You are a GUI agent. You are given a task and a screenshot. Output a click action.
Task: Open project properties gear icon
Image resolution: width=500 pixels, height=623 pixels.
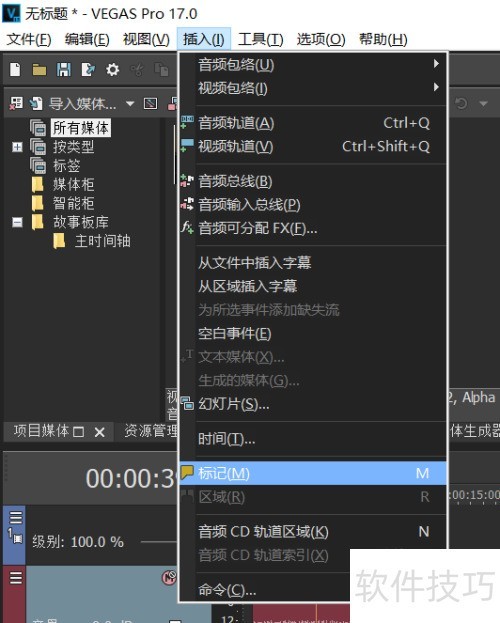coord(112,70)
